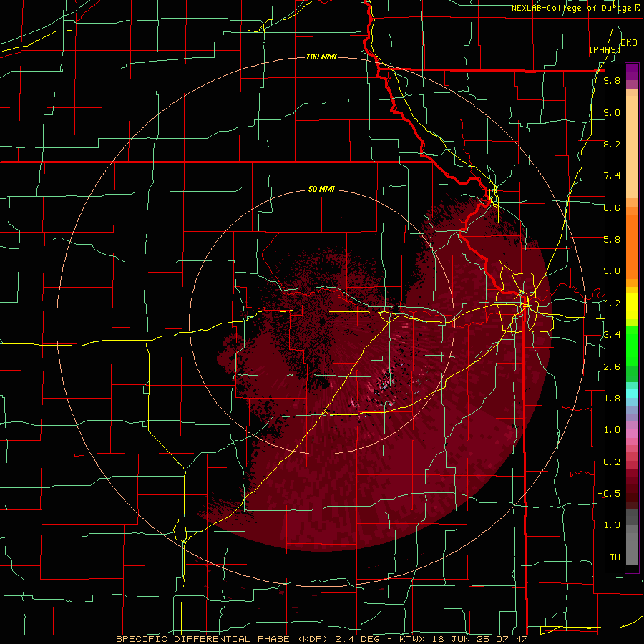The image size is (644, 644).
Task: Click the [PHAS] label above the color scale
Action: pos(605,50)
